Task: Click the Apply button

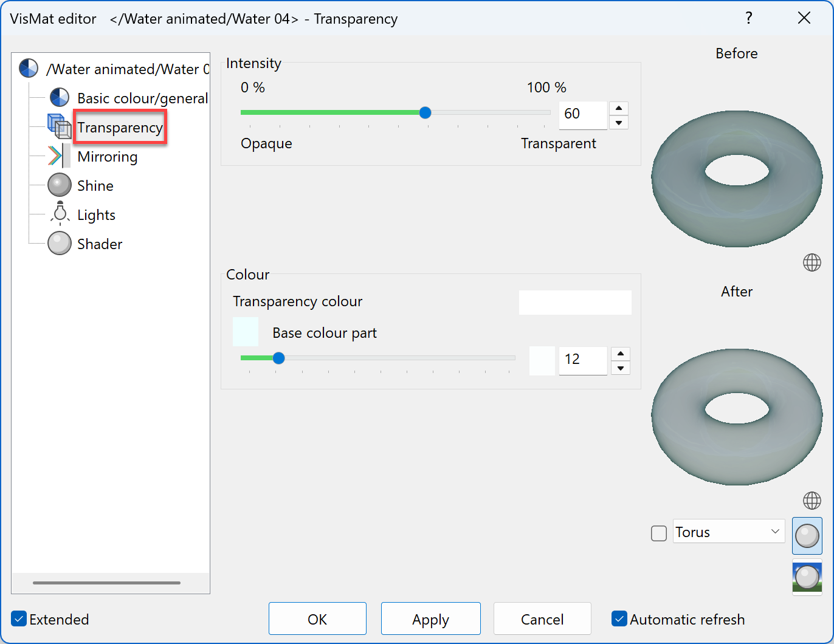Action: pos(430,618)
